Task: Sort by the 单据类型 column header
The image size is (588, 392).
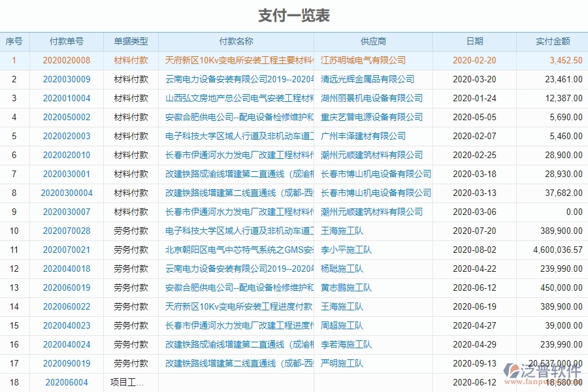Action: pyautogui.click(x=131, y=41)
